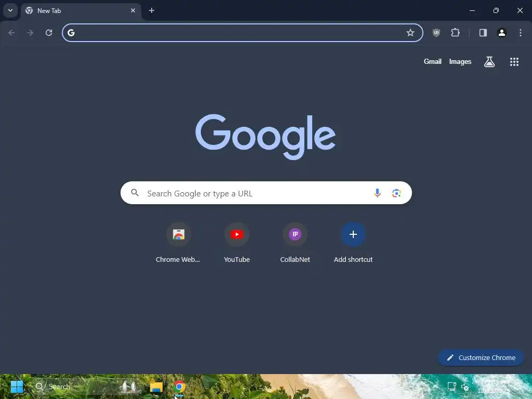532x399 pixels.
Task: Show hidden icons in system tray
Action: click(x=435, y=387)
